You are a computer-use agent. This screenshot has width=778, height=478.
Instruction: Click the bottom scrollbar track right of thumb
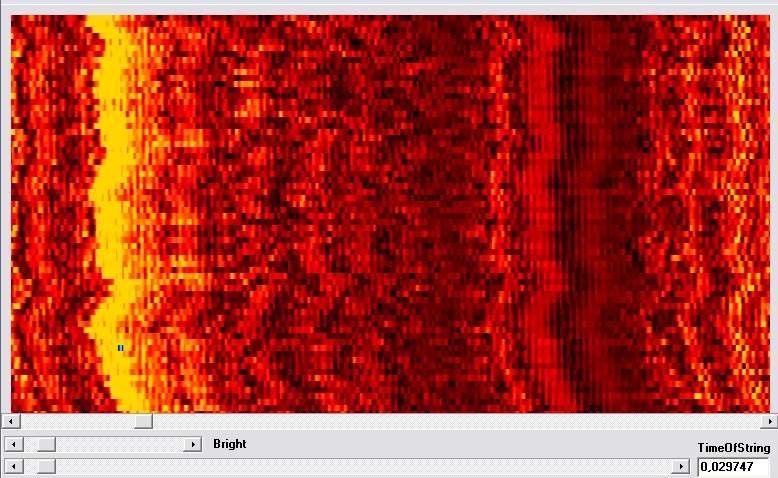(x=360, y=467)
